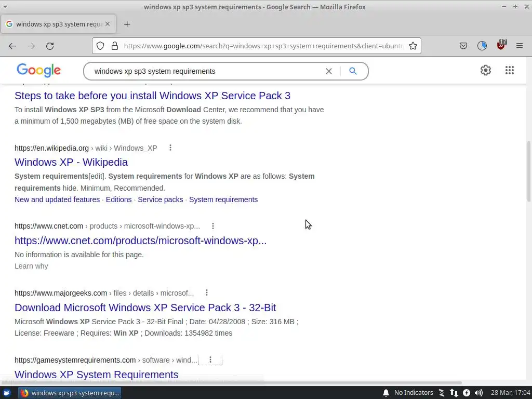The image size is (532, 399).
Task: Open the desktop applications menu icon
Action: [x=7, y=393]
